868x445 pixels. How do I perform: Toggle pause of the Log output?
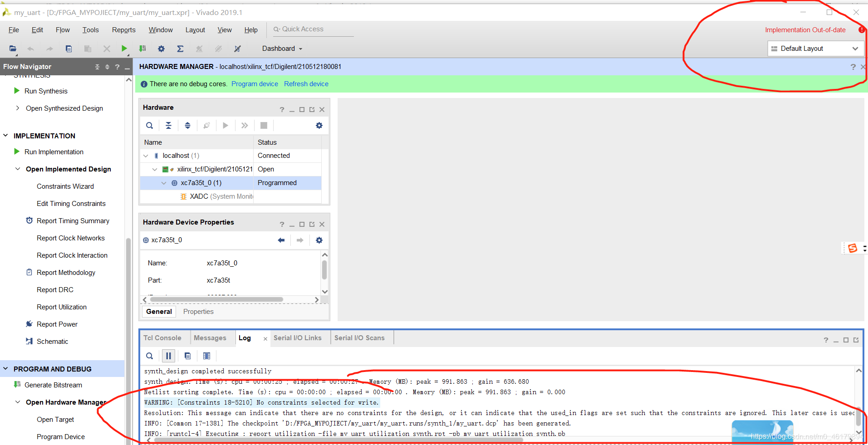tap(168, 356)
